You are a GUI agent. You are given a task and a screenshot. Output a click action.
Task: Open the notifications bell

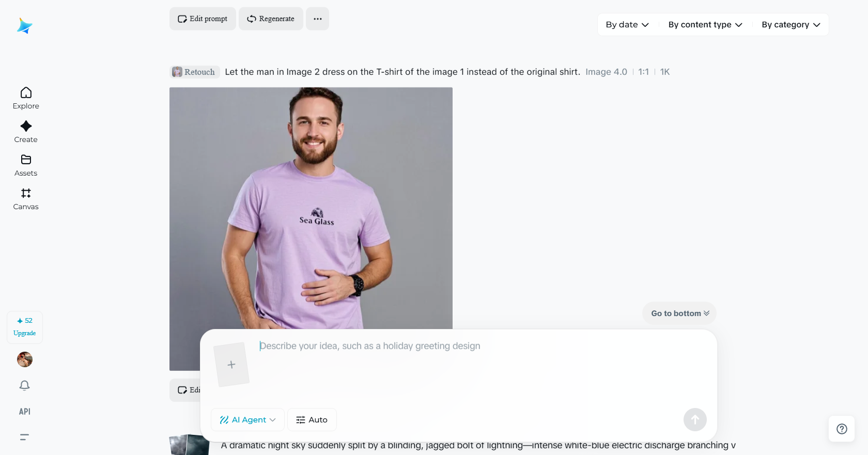25,385
